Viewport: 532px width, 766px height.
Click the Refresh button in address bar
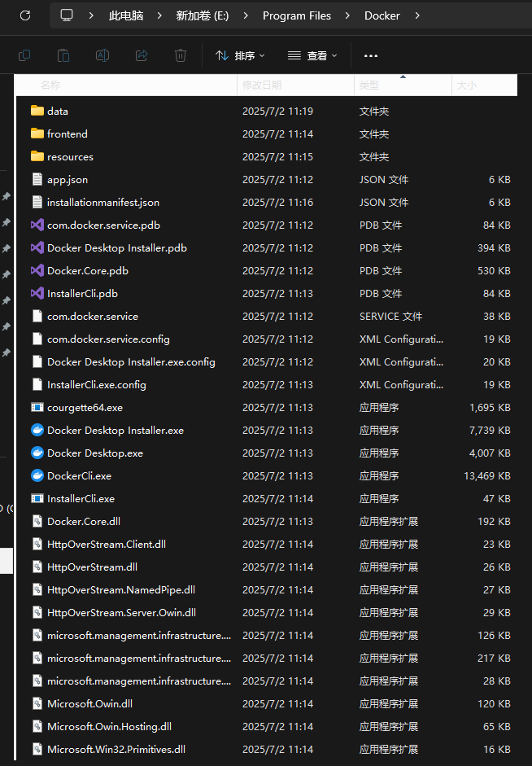click(25, 15)
